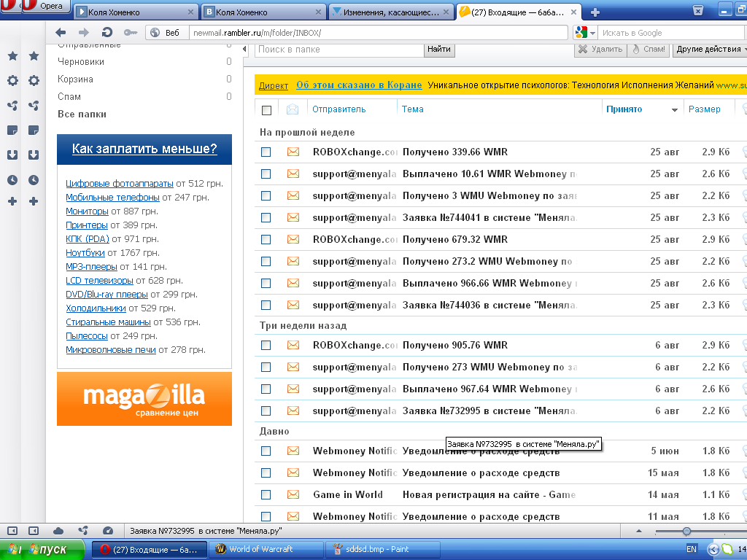Sort by the Отправитель column header
The width and height of the screenshot is (747, 560).
(x=339, y=109)
